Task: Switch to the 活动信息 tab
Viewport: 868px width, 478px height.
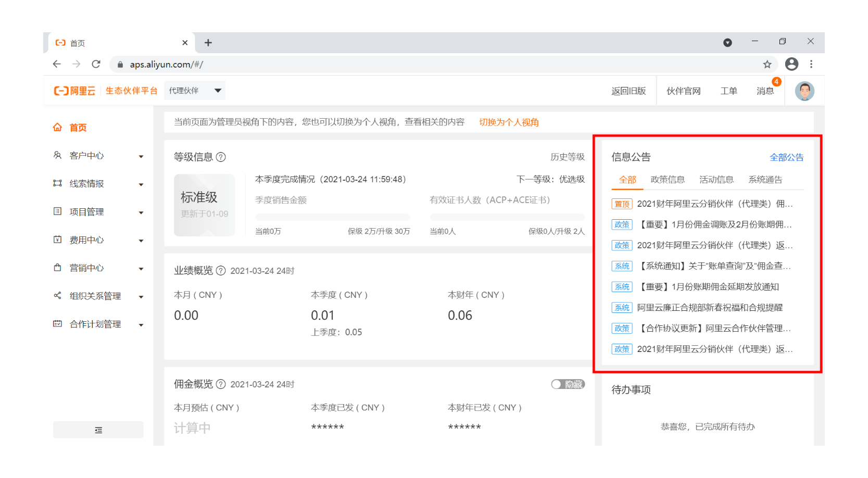Action: tap(716, 180)
